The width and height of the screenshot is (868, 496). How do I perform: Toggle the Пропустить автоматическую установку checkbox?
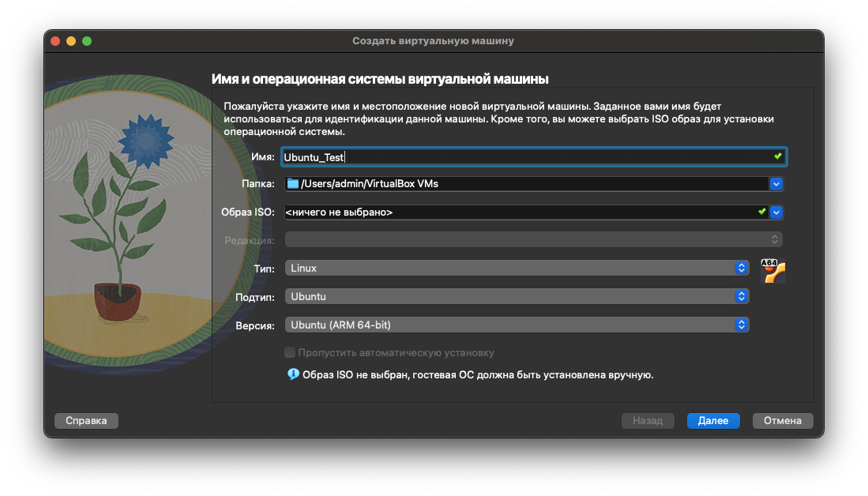(x=290, y=353)
